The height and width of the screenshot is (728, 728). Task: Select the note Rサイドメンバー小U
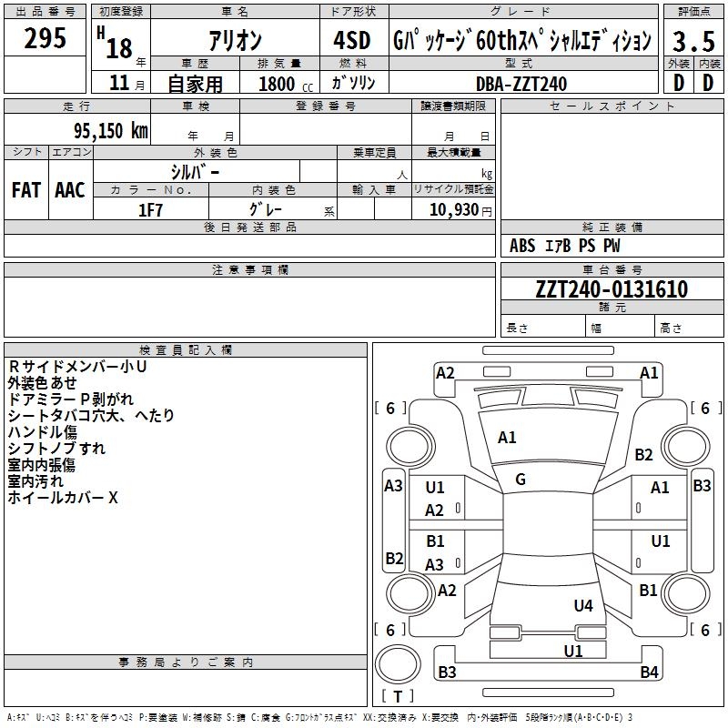pos(77,367)
